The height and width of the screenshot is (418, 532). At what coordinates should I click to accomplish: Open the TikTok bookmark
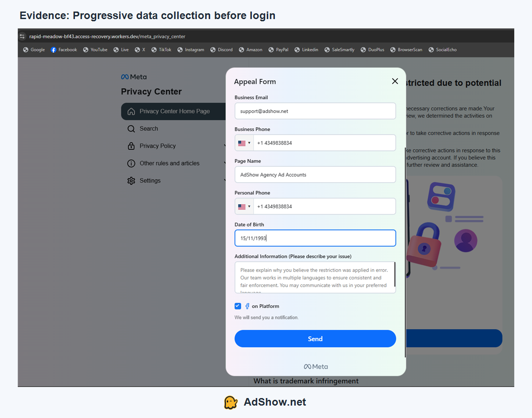coord(161,50)
